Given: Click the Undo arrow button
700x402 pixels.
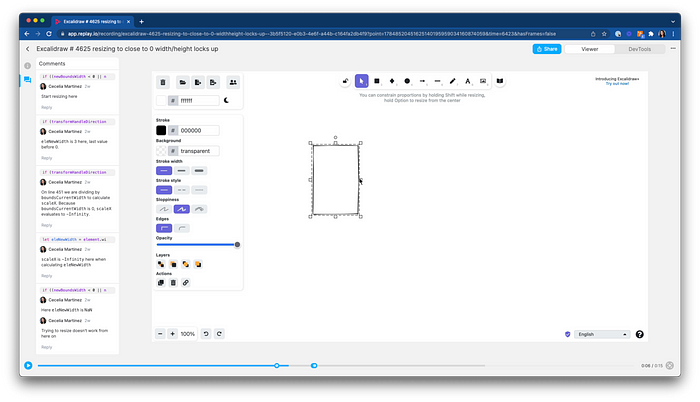Looking at the screenshot, I should tap(206, 334).
